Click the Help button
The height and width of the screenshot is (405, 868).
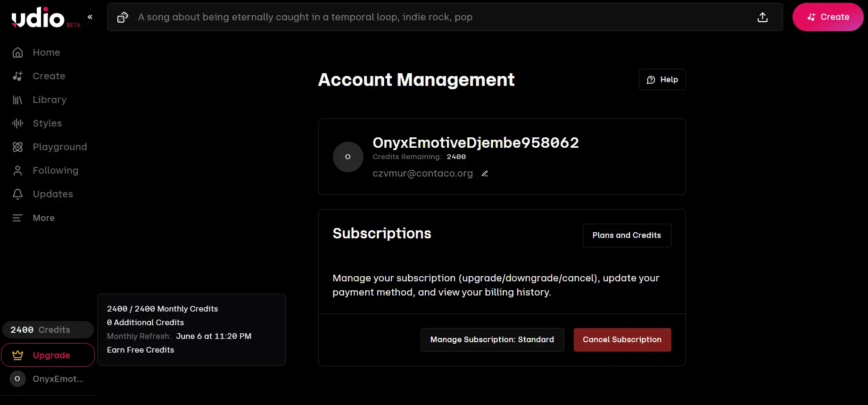[662, 80]
